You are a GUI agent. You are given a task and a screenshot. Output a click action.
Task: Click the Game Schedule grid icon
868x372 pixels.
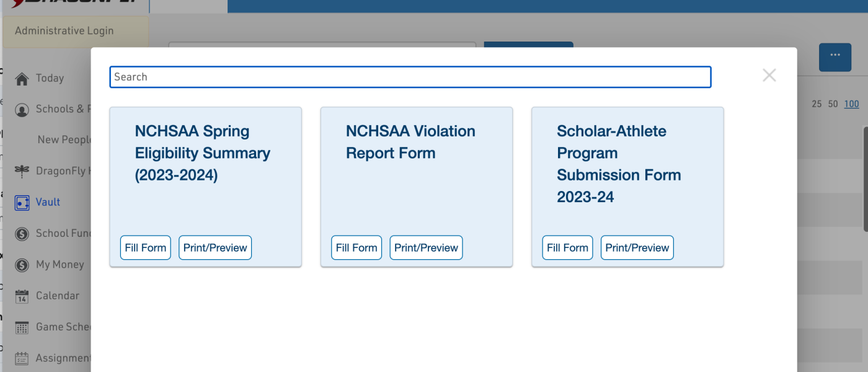[22, 327]
